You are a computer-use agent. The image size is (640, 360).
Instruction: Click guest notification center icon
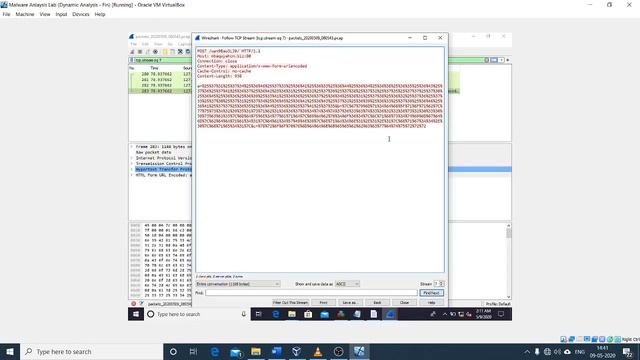tap(501, 314)
